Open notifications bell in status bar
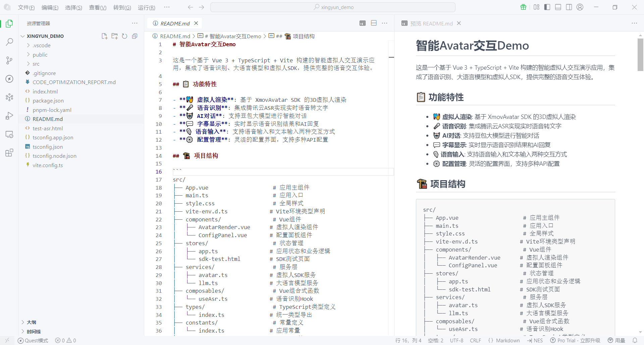 [x=635, y=340]
